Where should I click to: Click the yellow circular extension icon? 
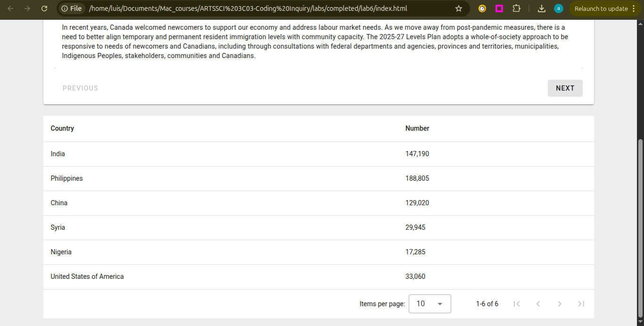482,8
